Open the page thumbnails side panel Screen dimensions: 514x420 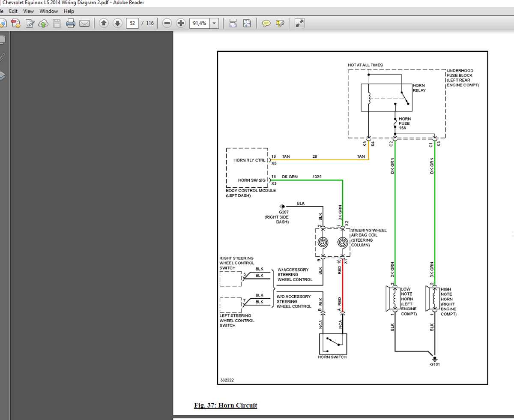tap(2, 40)
